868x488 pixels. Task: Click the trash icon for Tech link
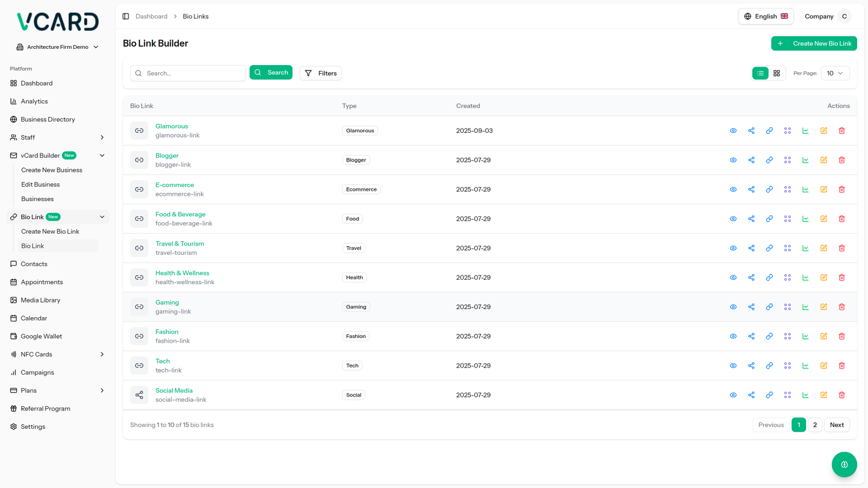coord(841,365)
